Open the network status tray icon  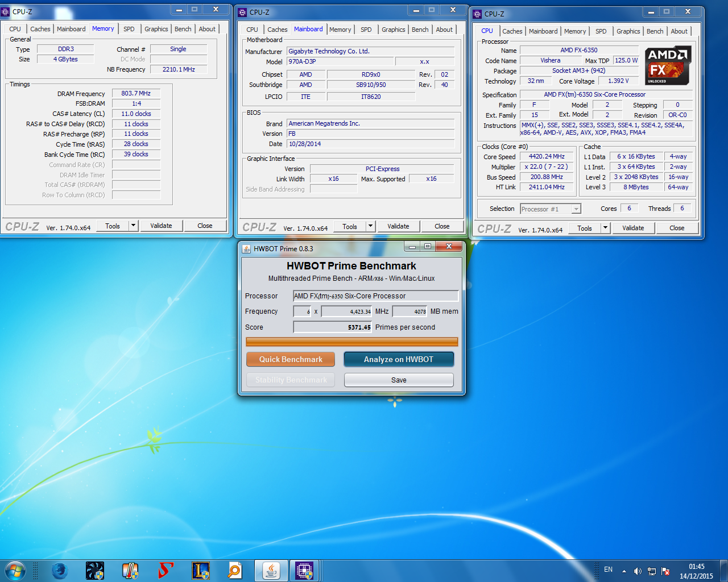652,571
